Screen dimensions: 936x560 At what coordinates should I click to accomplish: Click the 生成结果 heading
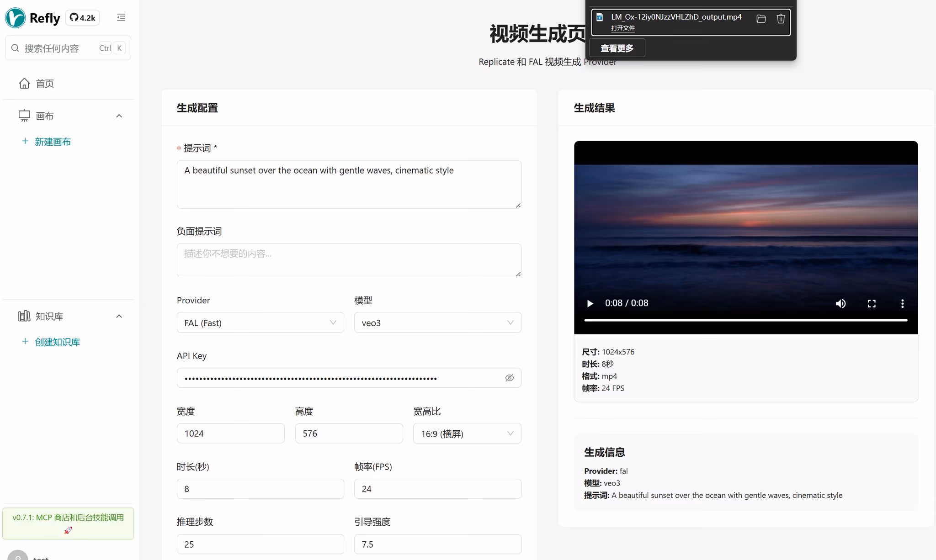[x=594, y=108]
